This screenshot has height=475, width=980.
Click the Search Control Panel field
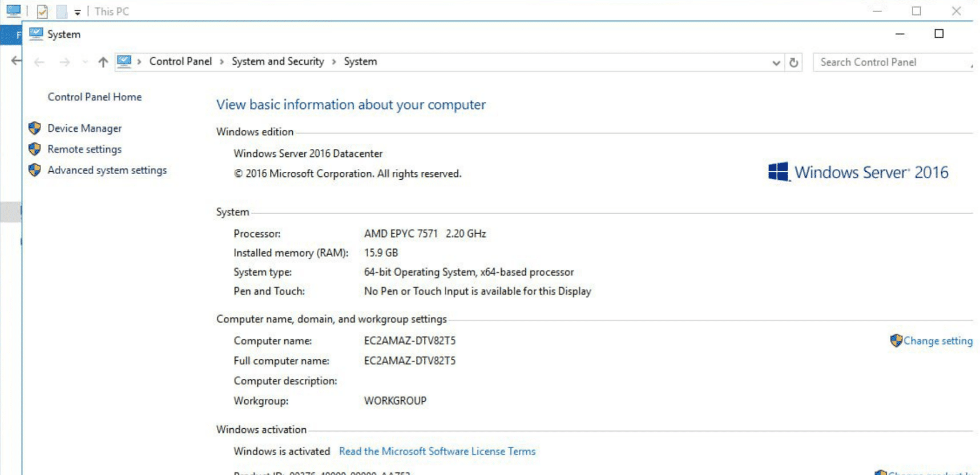tap(893, 62)
